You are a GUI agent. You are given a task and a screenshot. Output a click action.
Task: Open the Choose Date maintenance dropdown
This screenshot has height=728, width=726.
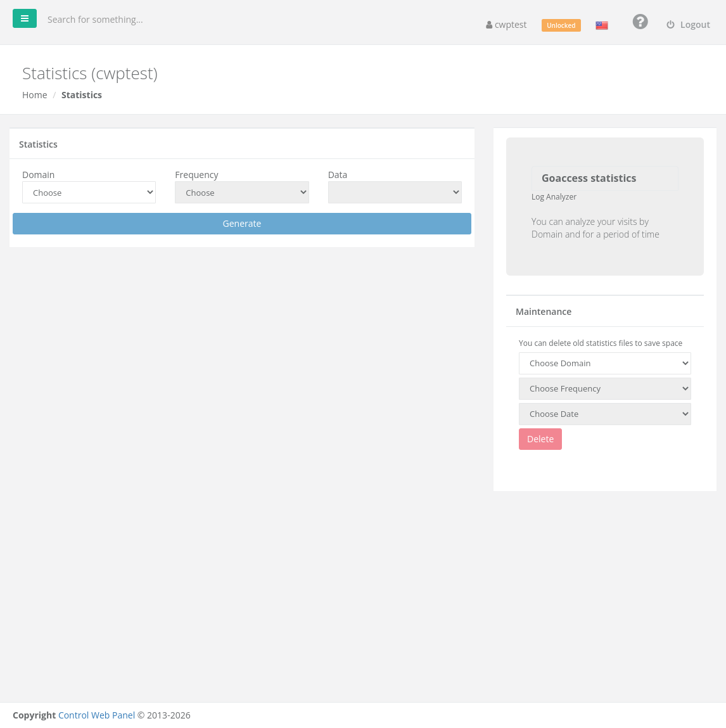605,414
